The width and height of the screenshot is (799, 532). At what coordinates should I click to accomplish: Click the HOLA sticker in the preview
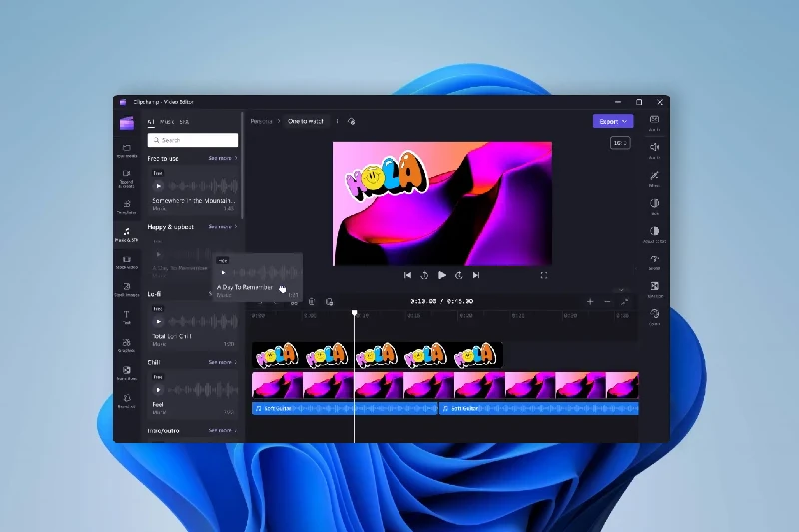(386, 176)
